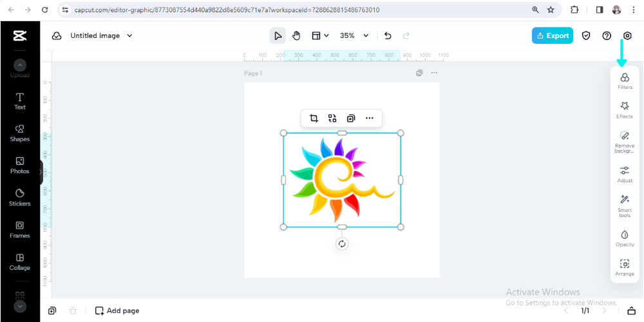Click the top-right corner resize handle

click(401, 133)
